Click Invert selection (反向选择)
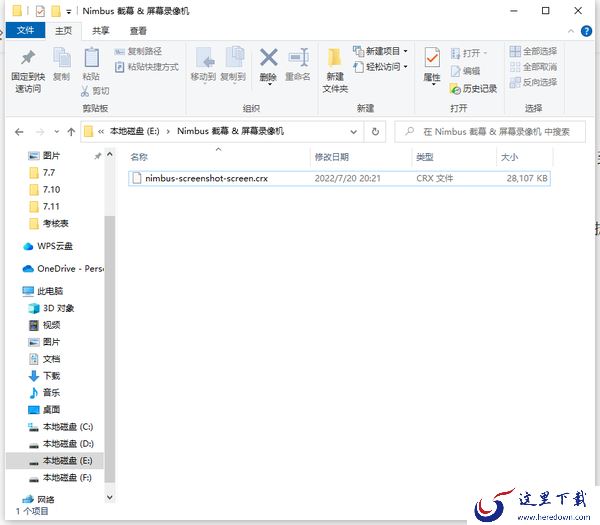The image size is (600, 525). pyautogui.click(x=533, y=82)
